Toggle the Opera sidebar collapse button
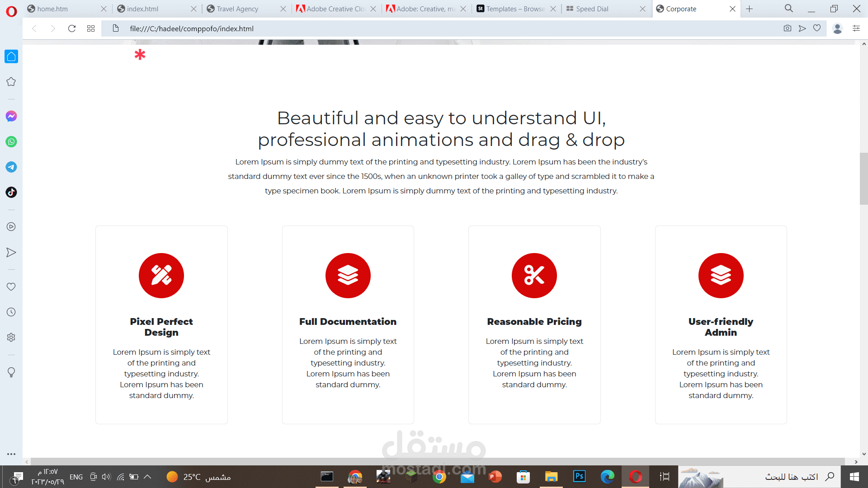Image resolution: width=868 pixels, height=488 pixels. click(x=26, y=461)
